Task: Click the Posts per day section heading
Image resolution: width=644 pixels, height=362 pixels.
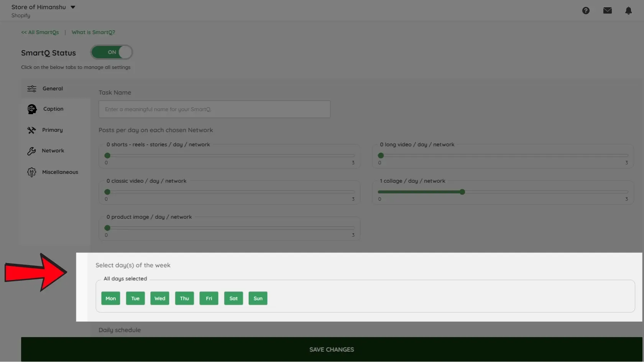Action: [x=156, y=130]
